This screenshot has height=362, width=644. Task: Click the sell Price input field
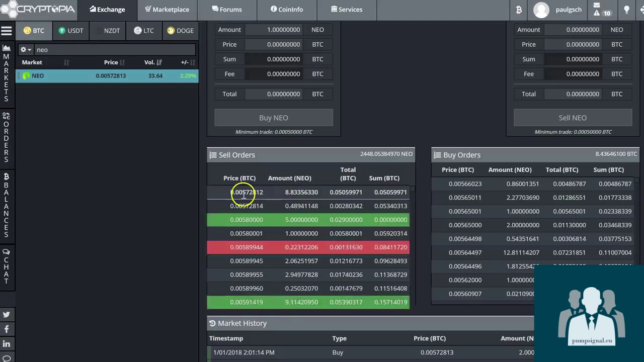[x=574, y=44]
